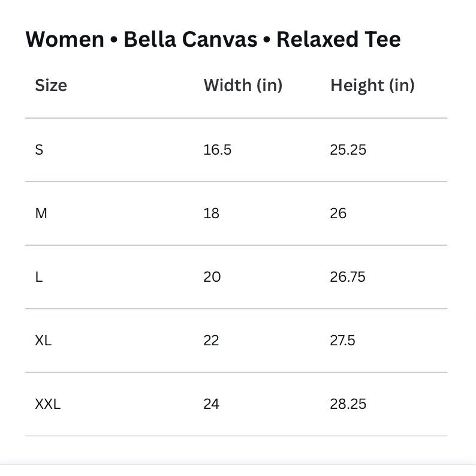The height and width of the screenshot is (476, 476).
Task: Select the 28.25 height value
Action: tap(348, 404)
